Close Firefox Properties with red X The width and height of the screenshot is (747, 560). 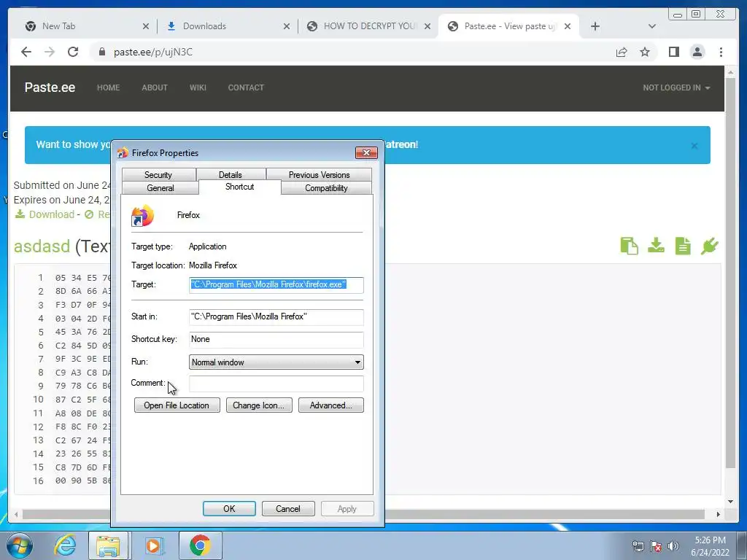pyautogui.click(x=366, y=152)
